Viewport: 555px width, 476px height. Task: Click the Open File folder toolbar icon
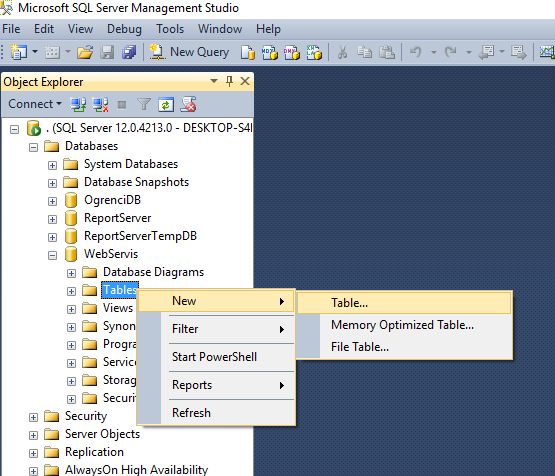pyautogui.click(x=85, y=53)
